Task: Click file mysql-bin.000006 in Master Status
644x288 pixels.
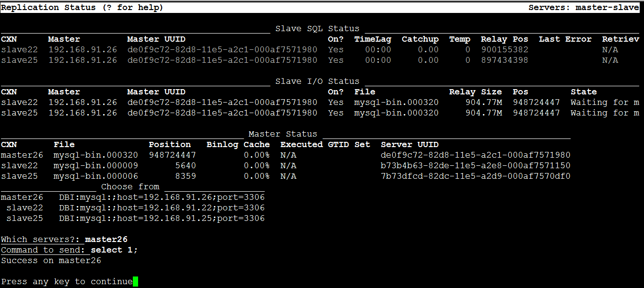Action: [x=96, y=176]
